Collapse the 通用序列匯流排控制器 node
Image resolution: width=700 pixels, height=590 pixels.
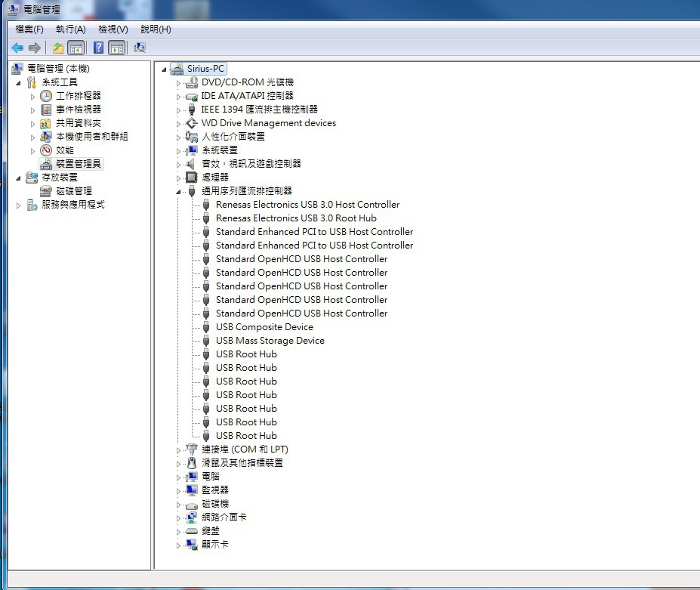[x=178, y=192]
